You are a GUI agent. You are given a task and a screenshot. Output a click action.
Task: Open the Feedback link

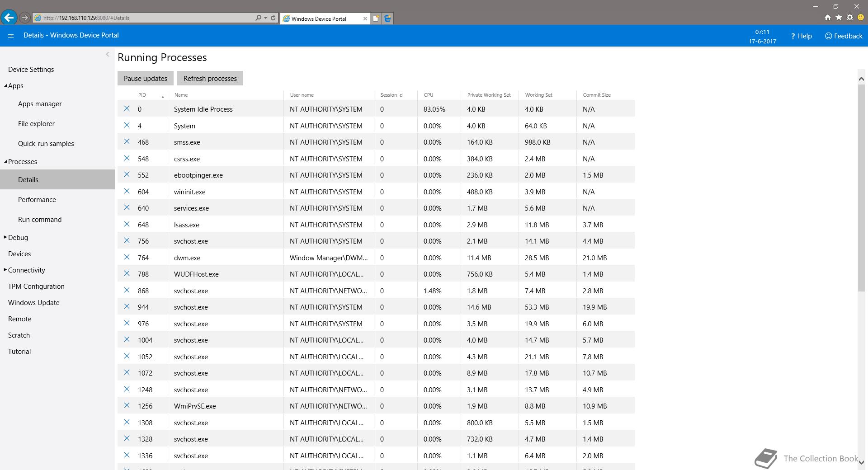point(844,36)
